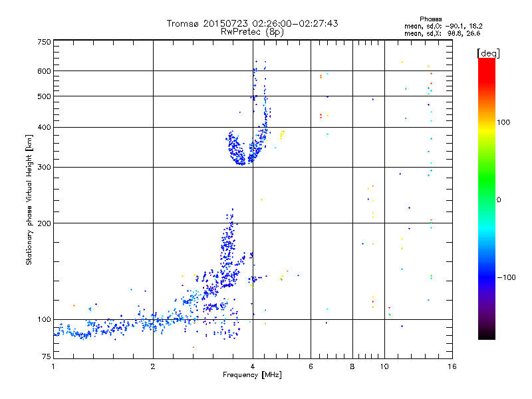
Task: Click the 'Phases' header label
Action: pyautogui.click(x=430, y=19)
